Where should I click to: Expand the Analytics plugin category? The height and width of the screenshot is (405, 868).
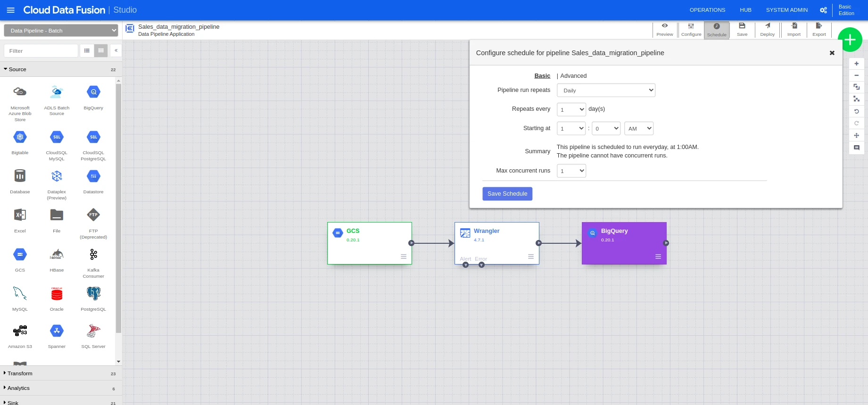coord(61,388)
